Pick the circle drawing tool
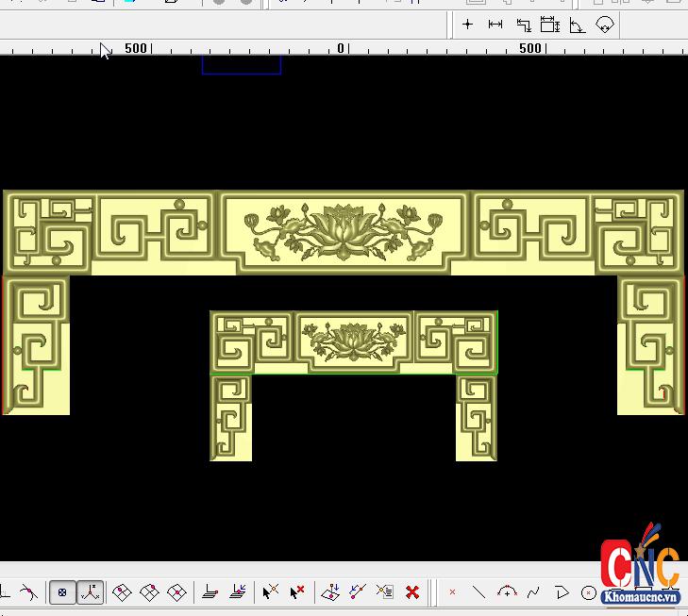Image resolution: width=688 pixels, height=616 pixels. (x=589, y=592)
